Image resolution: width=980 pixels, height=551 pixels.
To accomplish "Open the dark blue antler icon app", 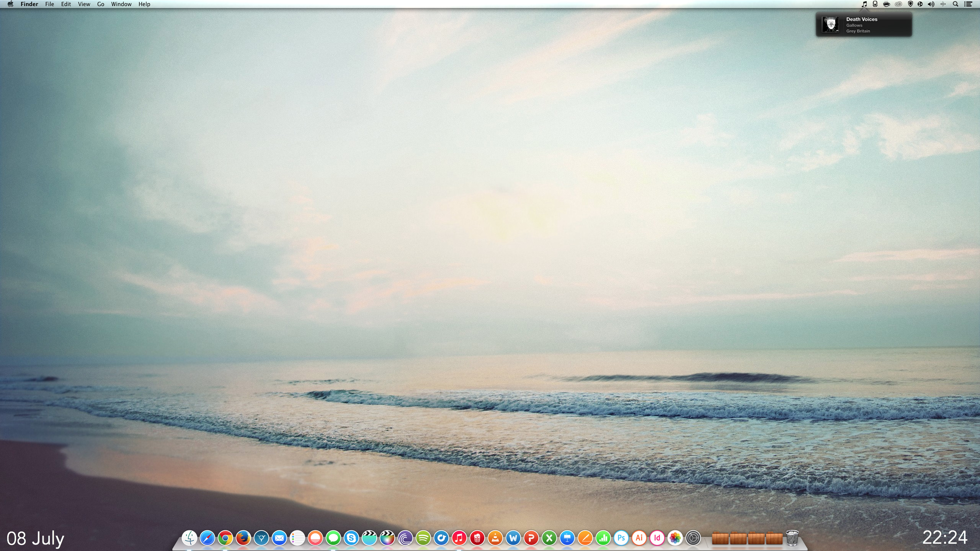I will tap(261, 538).
